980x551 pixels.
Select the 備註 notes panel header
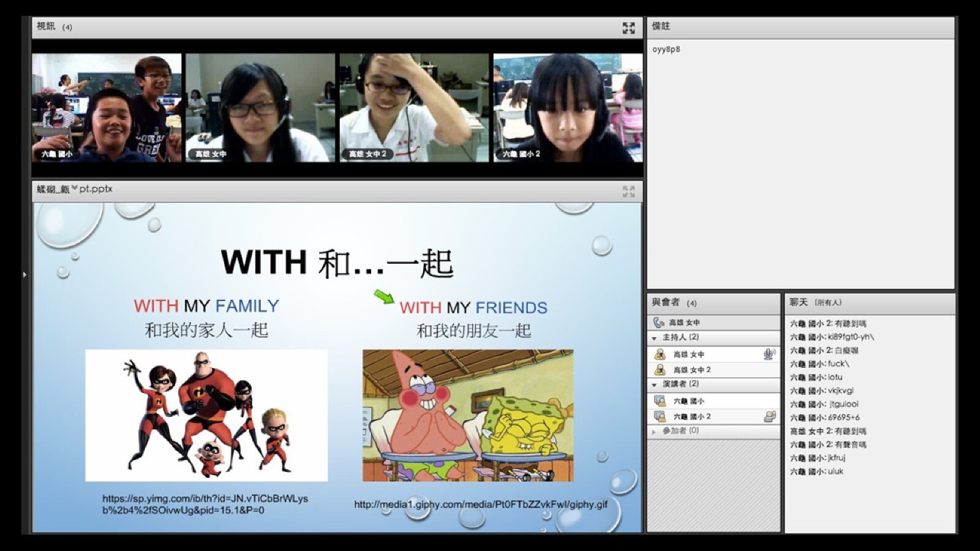coord(801,27)
